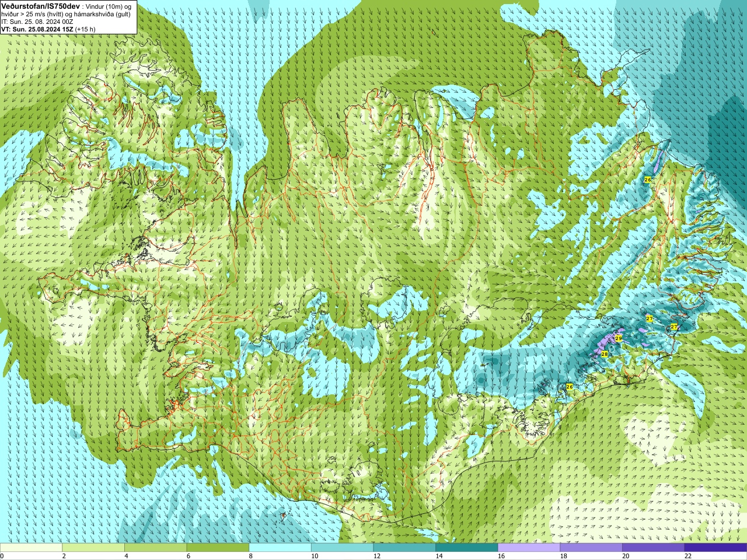Select the IT: Sun. 25. 08. 2024 00Z line

pyautogui.click(x=37, y=22)
